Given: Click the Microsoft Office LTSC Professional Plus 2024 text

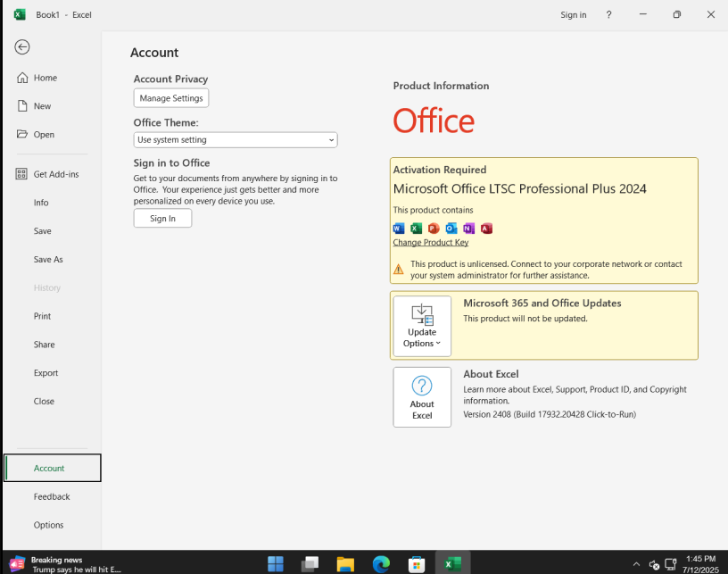Looking at the screenshot, I should [x=520, y=188].
